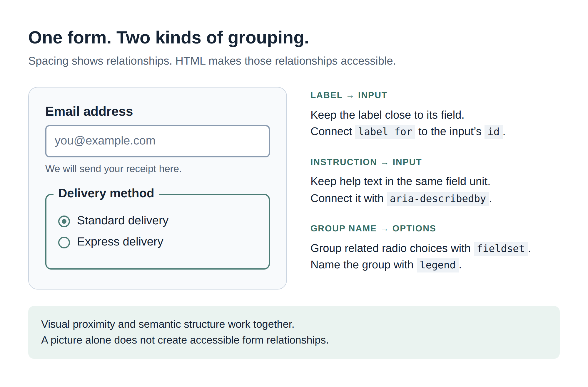Click the 'label for' code snippet

[385, 132]
